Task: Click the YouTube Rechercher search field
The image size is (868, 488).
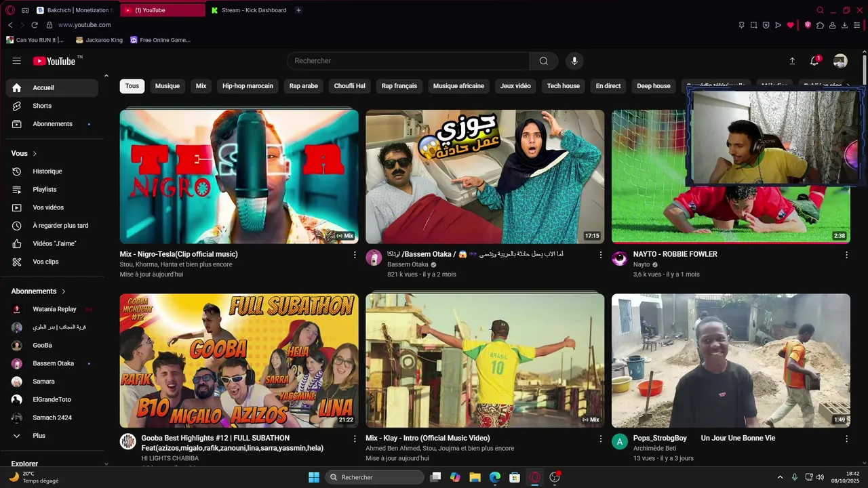Action: pos(408,61)
